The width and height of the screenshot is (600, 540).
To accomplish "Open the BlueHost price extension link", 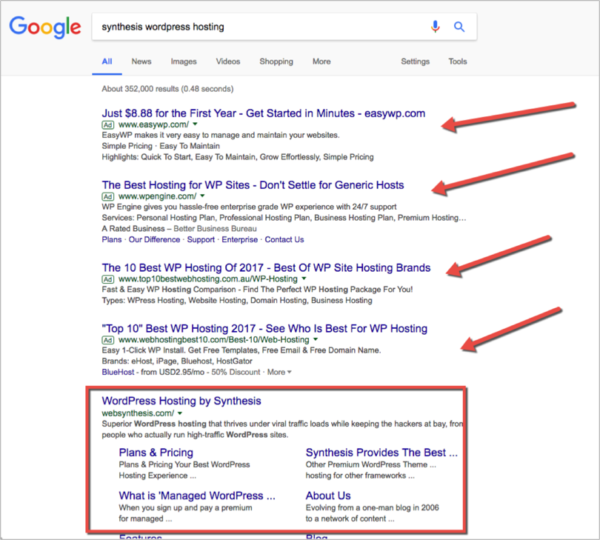I will [x=118, y=372].
